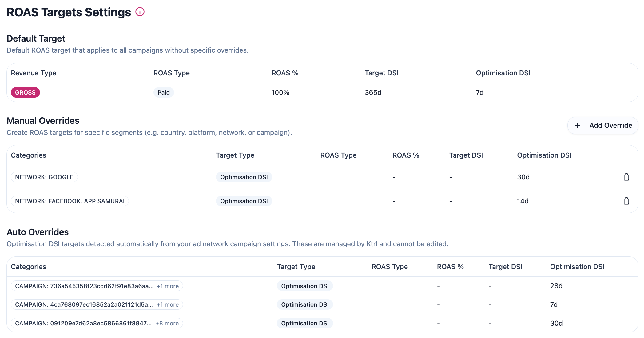Viewport: 644px width, 338px height.
Task: Delete the FACEBOOK, APP SAMURAI override
Action: [x=626, y=201]
